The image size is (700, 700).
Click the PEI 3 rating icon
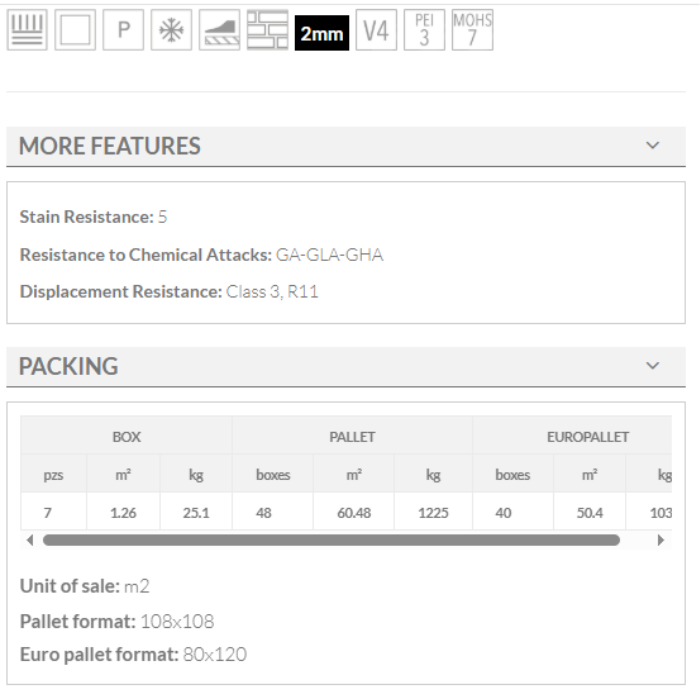422,32
